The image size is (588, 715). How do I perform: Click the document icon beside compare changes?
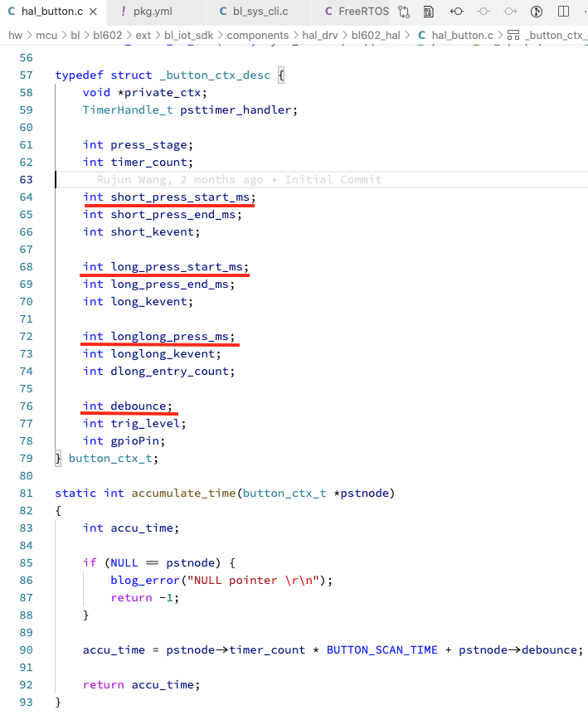point(428,12)
